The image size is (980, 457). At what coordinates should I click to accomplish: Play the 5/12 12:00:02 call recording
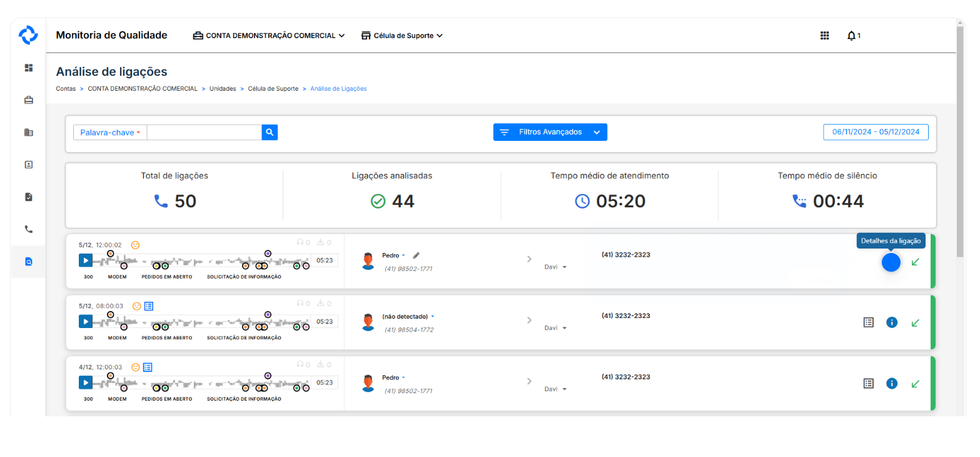pyautogui.click(x=86, y=260)
